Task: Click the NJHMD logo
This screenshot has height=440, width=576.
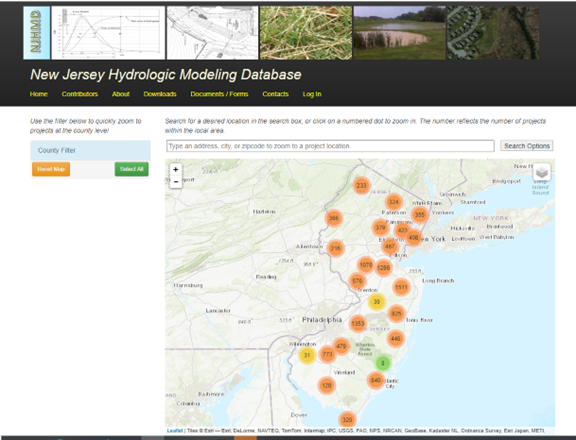Action: click(x=37, y=33)
